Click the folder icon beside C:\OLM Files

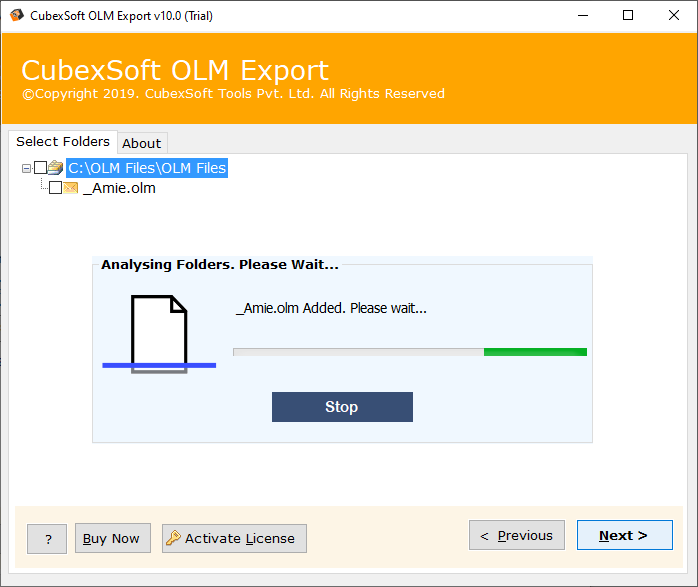coord(55,168)
